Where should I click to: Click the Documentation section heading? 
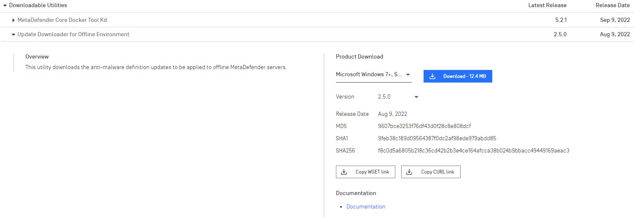pyautogui.click(x=356, y=193)
